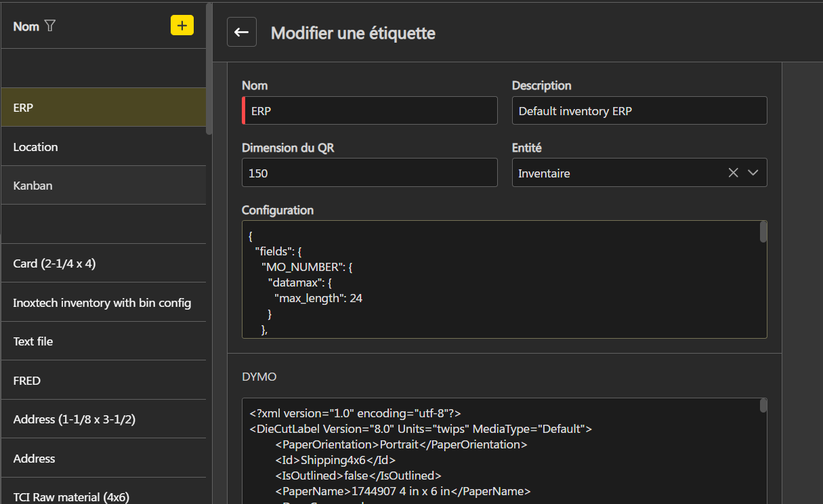This screenshot has width=823, height=504.
Task: Select the plain Address label
Action: pos(103,458)
